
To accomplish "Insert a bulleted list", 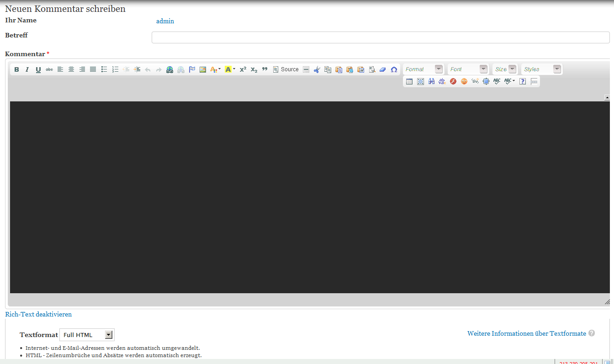I will (x=104, y=69).
